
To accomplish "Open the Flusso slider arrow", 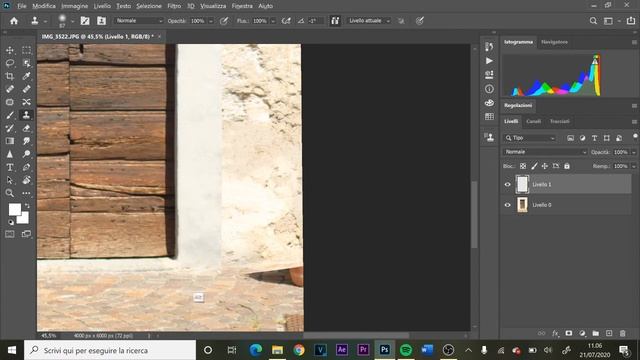I will [x=273, y=21].
